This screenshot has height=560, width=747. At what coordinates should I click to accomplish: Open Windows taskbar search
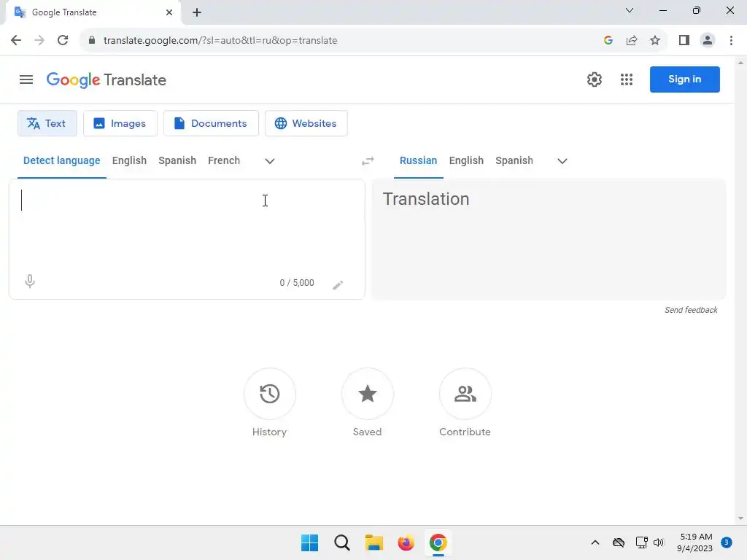tap(341, 542)
